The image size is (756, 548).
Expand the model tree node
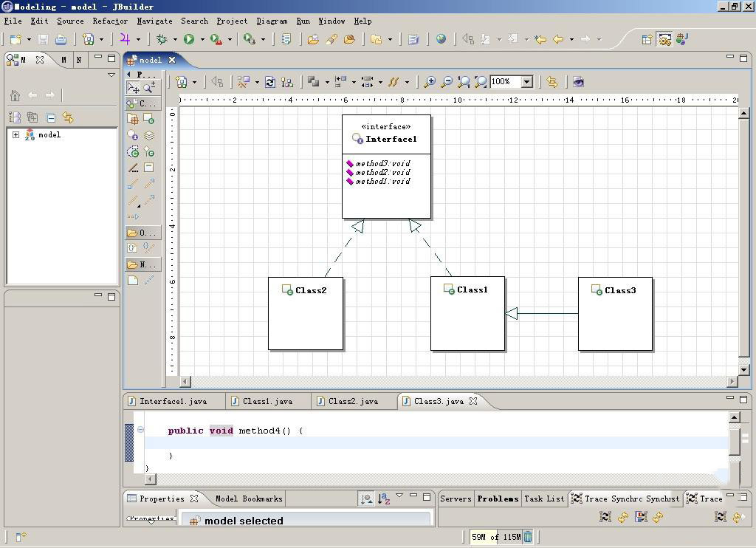point(16,135)
